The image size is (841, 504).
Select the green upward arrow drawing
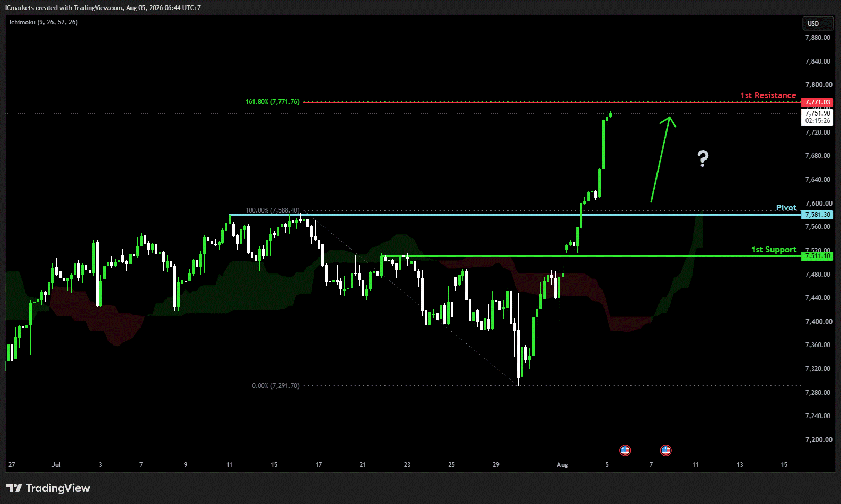(x=663, y=159)
